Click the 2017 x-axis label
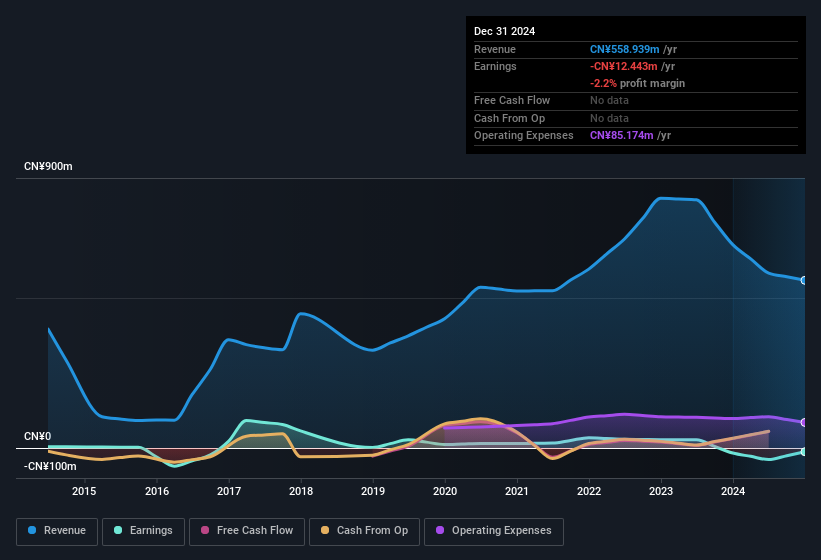This screenshot has width=821, height=560. coord(229,491)
